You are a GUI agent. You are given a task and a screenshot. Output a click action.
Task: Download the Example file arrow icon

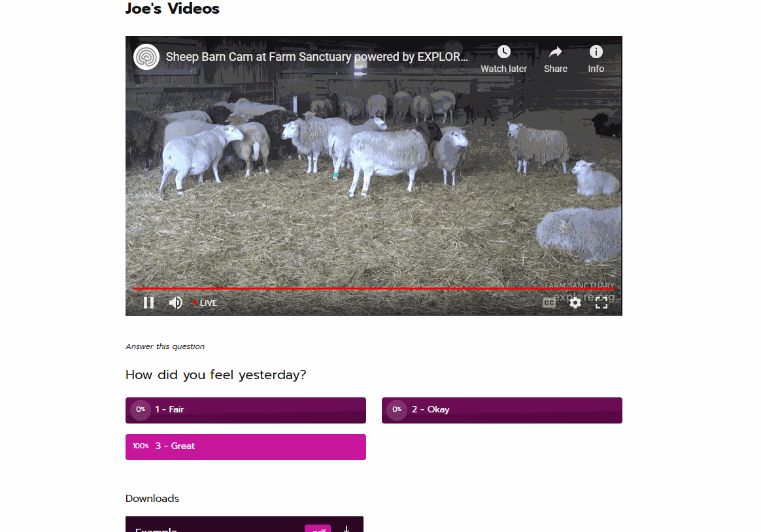pos(347,529)
